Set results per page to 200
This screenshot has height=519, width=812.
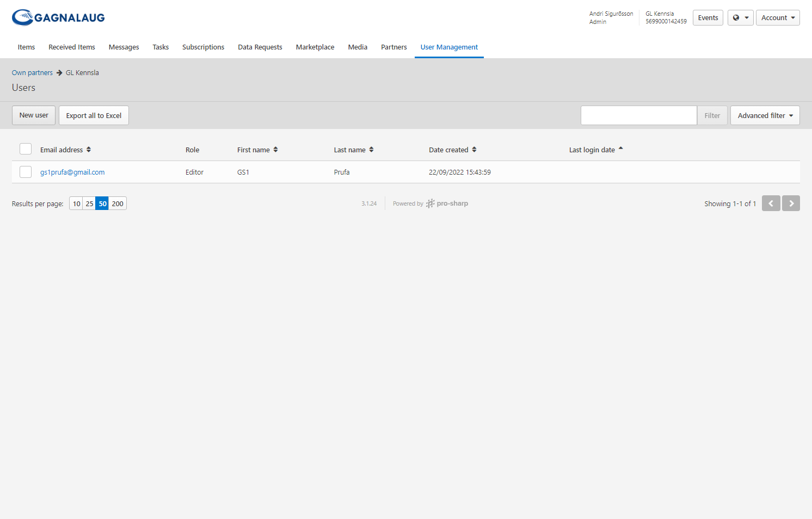coord(118,203)
